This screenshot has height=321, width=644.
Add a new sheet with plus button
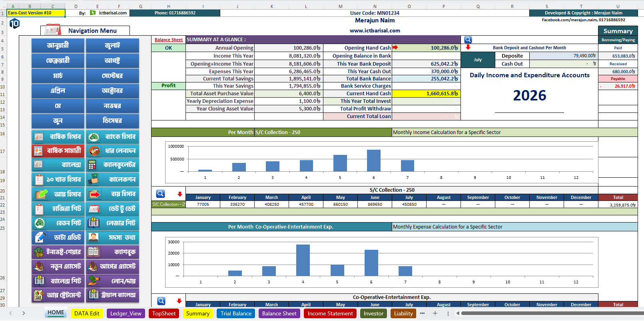click(435, 313)
